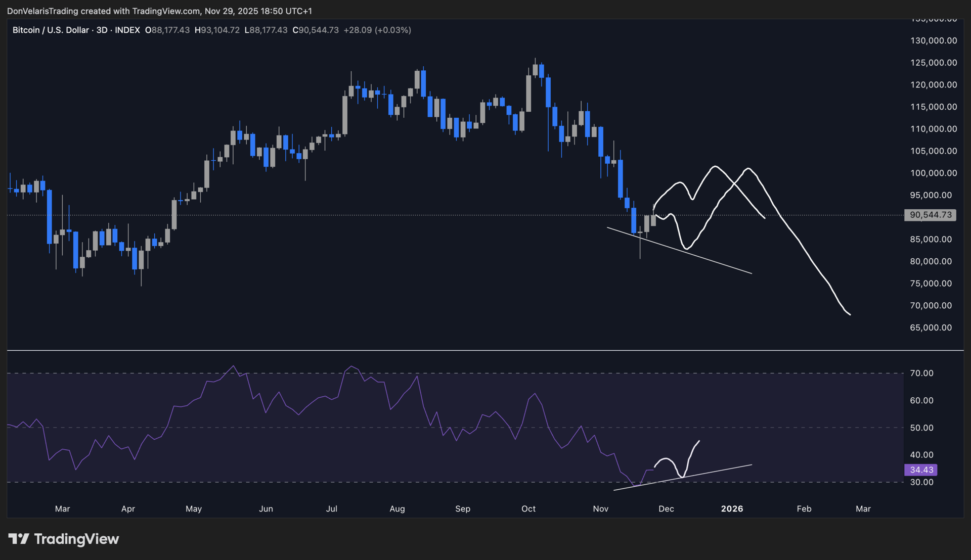
Task: Click the Bitcoin / U.S. Dollar symbol title
Action: tap(51, 30)
